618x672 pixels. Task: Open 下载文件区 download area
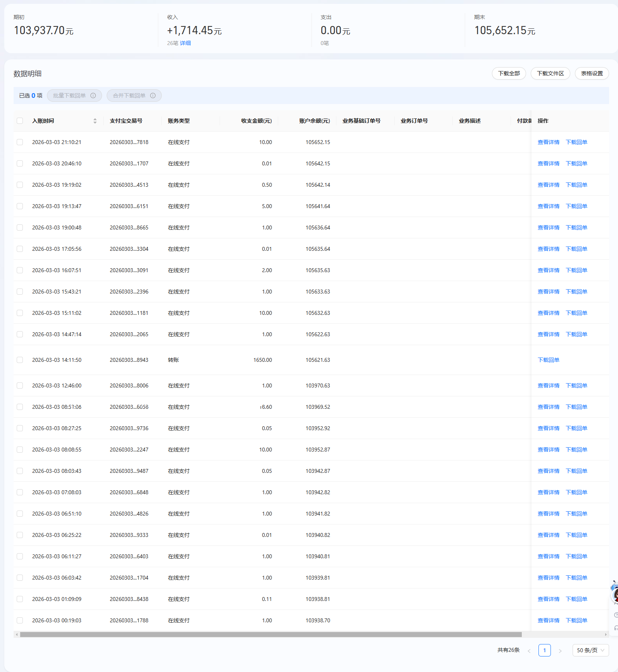pyautogui.click(x=550, y=73)
